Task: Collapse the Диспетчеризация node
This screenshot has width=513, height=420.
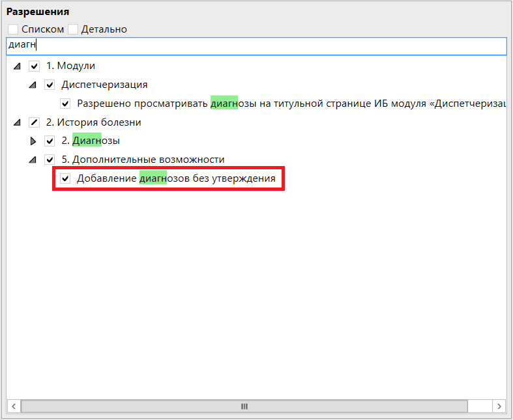Action: point(33,85)
